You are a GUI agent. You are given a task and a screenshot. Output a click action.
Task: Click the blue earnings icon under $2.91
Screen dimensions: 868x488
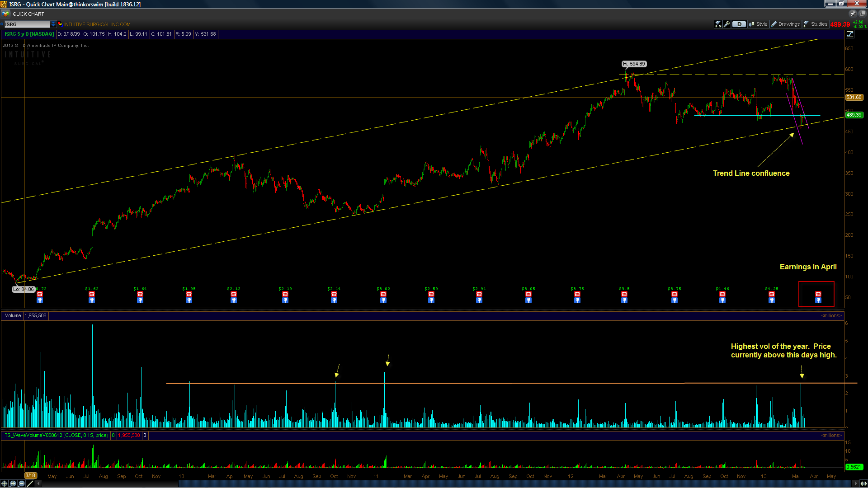pos(479,300)
